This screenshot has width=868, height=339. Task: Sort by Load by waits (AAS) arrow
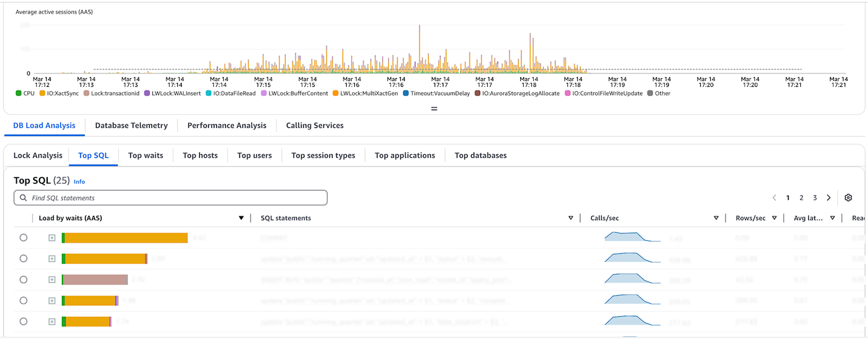tap(241, 218)
